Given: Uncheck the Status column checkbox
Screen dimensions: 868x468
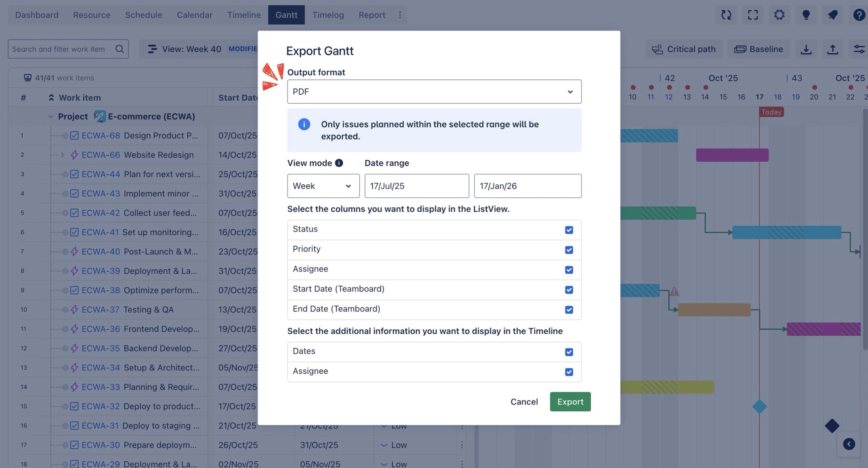Looking at the screenshot, I should (569, 230).
